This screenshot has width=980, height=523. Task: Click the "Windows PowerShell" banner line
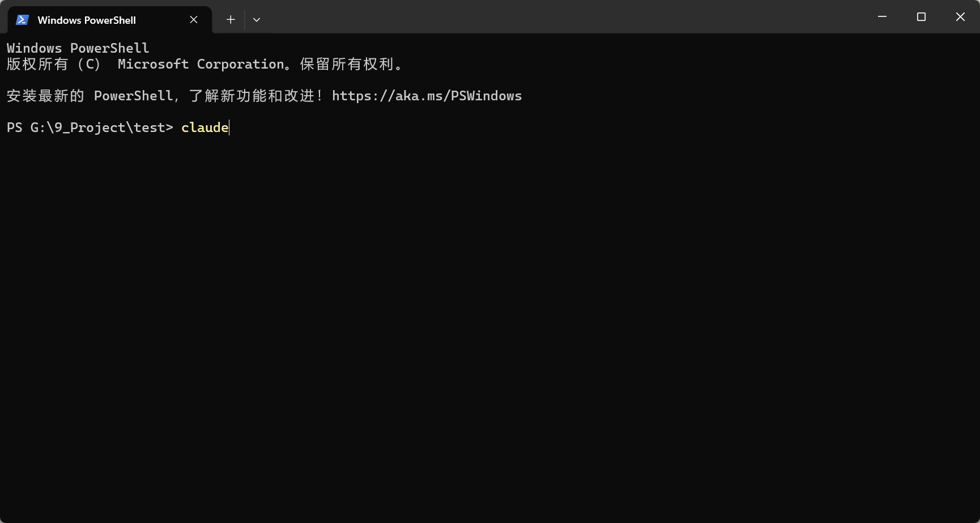(78, 48)
